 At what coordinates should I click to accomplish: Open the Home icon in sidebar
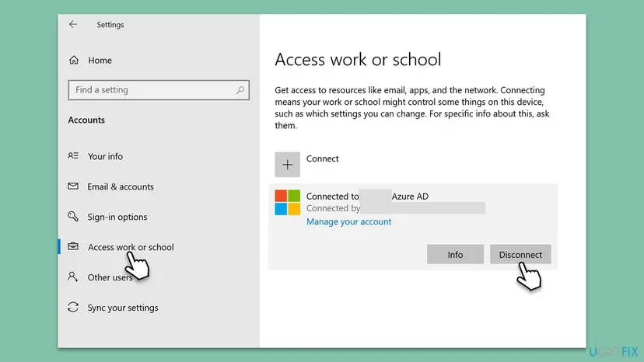pyautogui.click(x=74, y=61)
